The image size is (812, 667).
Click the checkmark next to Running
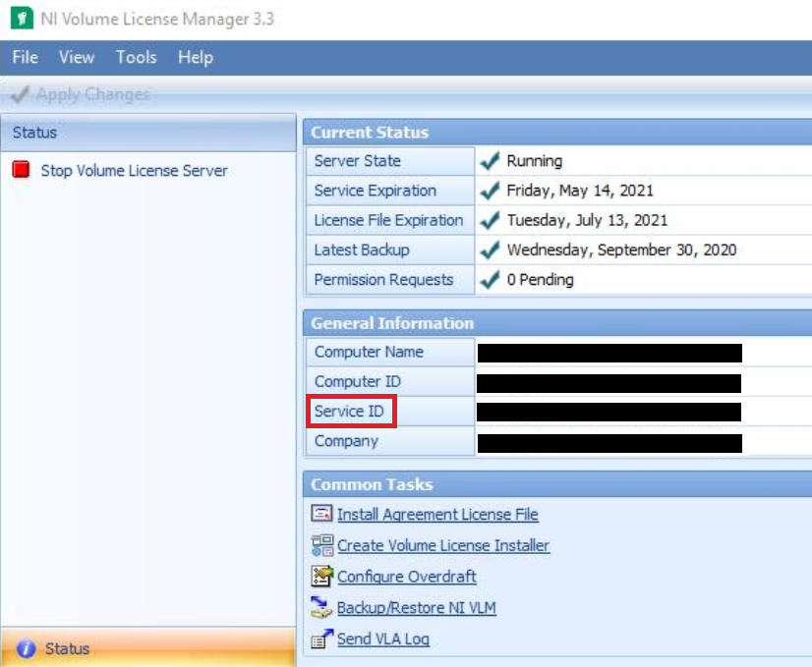pos(490,161)
